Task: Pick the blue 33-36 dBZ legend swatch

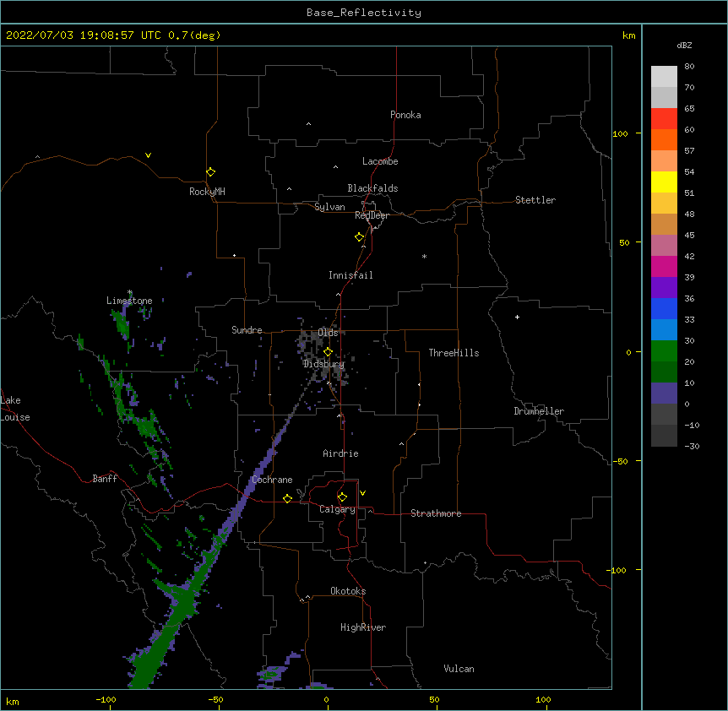Action: coord(664,308)
